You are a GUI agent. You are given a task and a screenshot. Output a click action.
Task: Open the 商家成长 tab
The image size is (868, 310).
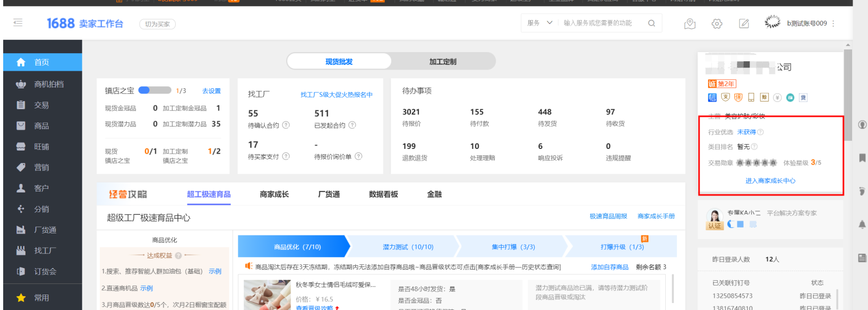pos(274,195)
